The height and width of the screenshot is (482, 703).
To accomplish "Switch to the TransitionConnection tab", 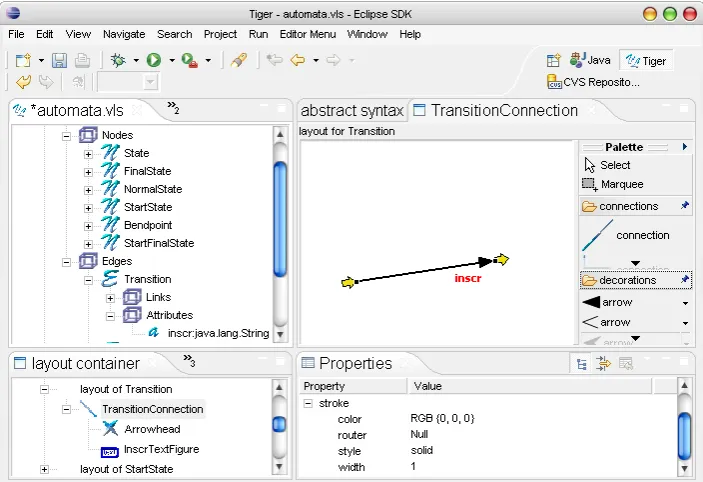I will click(504, 110).
